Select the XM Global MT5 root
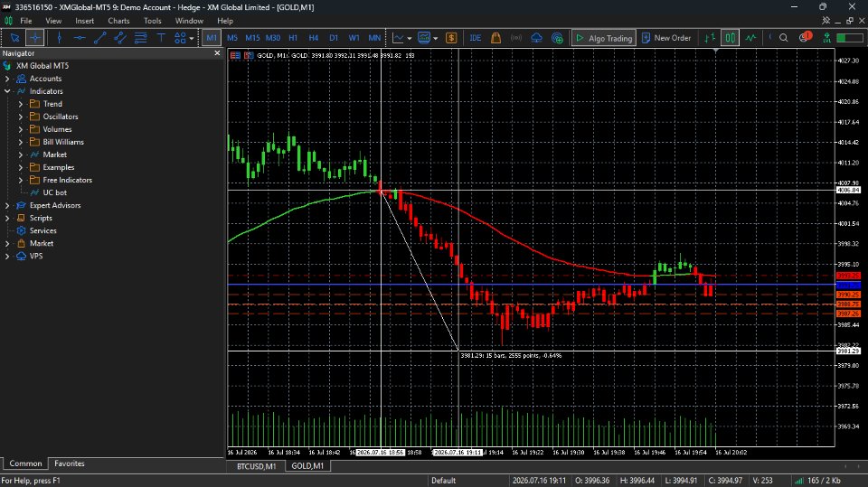 (x=42, y=66)
